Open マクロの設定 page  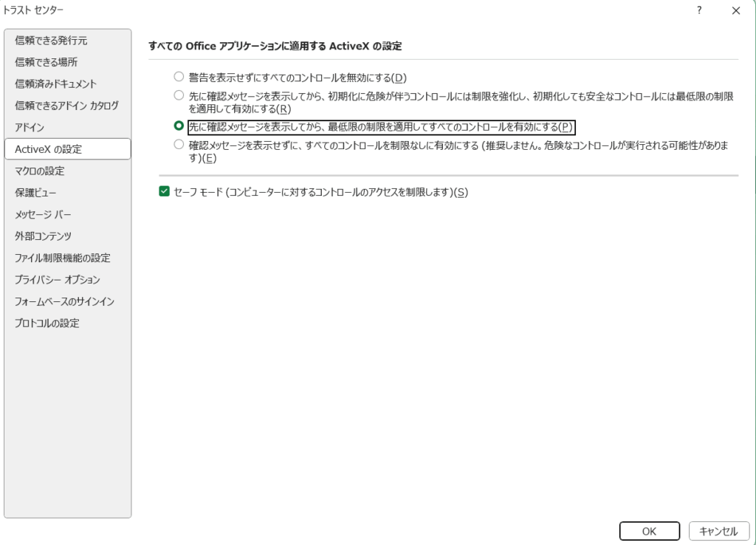40,171
